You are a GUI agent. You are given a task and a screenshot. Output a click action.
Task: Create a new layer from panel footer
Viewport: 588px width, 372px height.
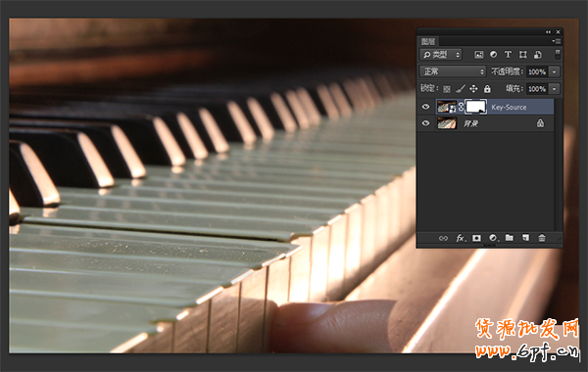(x=525, y=238)
